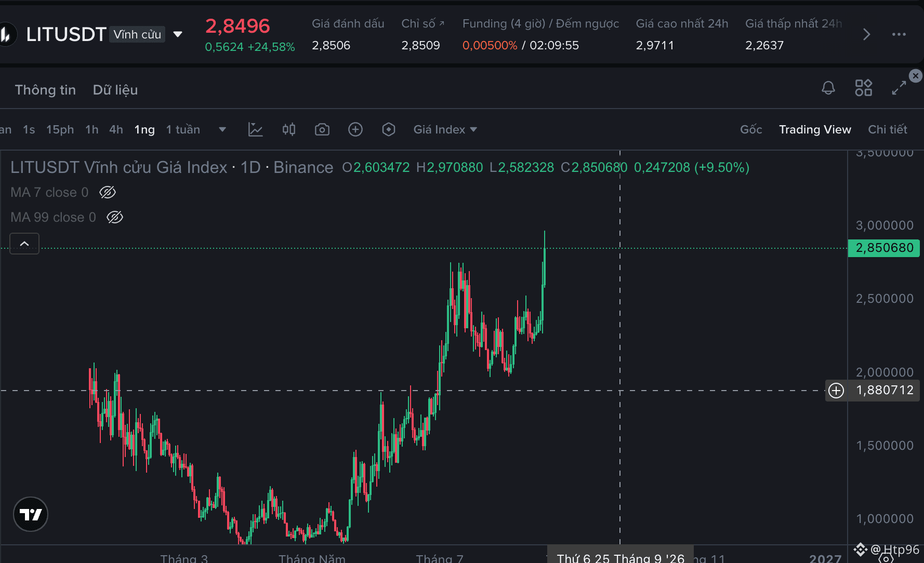
Task: Open the hexagon chart settings icon
Action: pyautogui.click(x=389, y=129)
